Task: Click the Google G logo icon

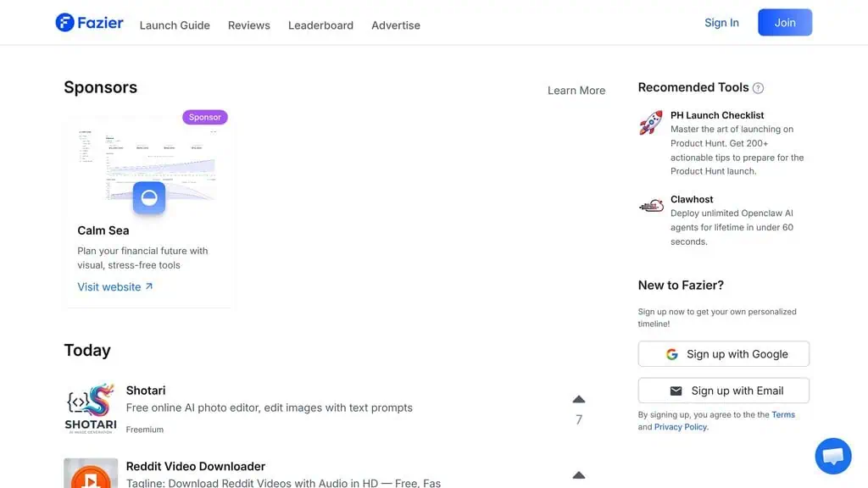Action: point(672,354)
